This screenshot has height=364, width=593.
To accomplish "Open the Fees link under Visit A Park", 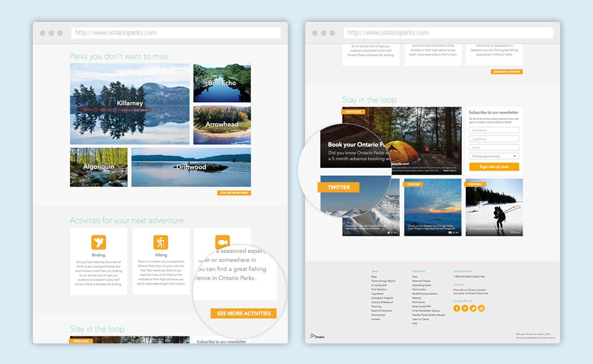I will [x=415, y=277].
